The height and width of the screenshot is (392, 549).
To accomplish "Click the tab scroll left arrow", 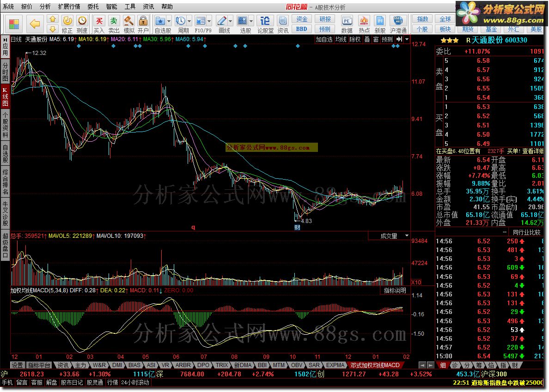I will 422,365.
